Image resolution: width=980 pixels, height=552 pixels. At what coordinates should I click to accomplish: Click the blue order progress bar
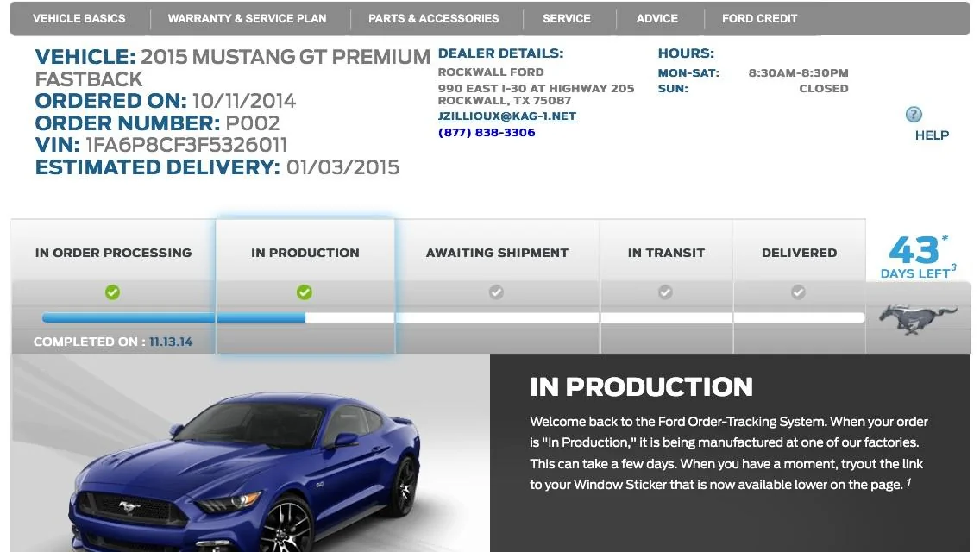(x=173, y=317)
